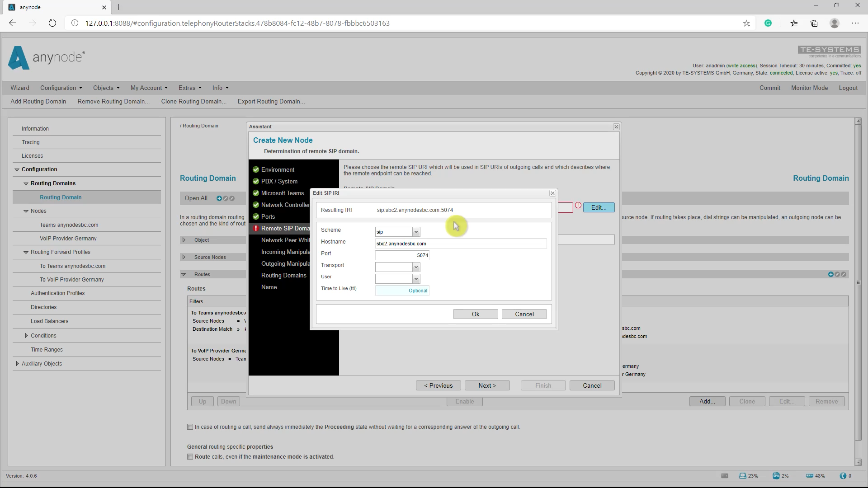Click Next in the Assistant
868x488 pixels.
(487, 385)
